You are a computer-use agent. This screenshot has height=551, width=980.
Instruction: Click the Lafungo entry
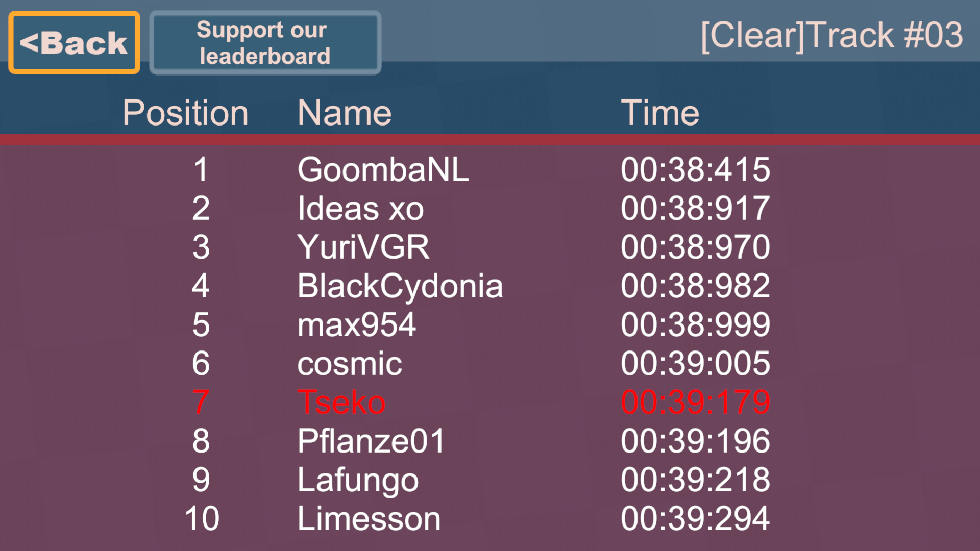[x=358, y=480]
